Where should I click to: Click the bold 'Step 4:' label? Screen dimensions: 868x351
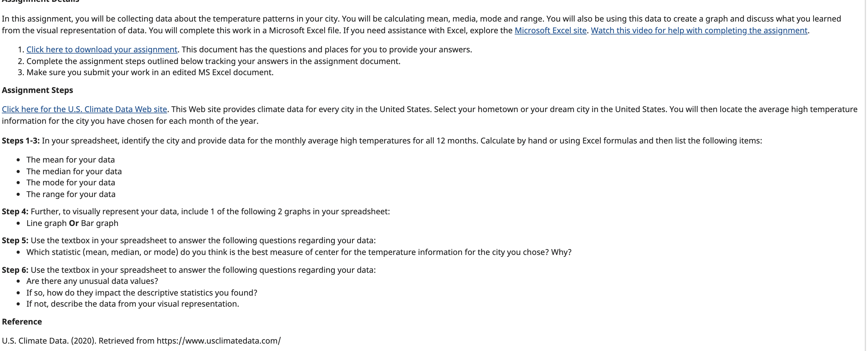[x=15, y=212]
